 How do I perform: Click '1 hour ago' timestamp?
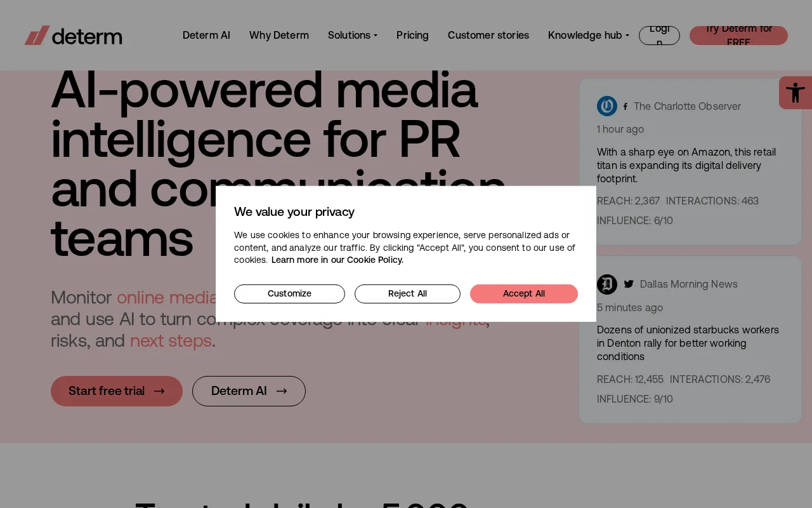coord(620,129)
